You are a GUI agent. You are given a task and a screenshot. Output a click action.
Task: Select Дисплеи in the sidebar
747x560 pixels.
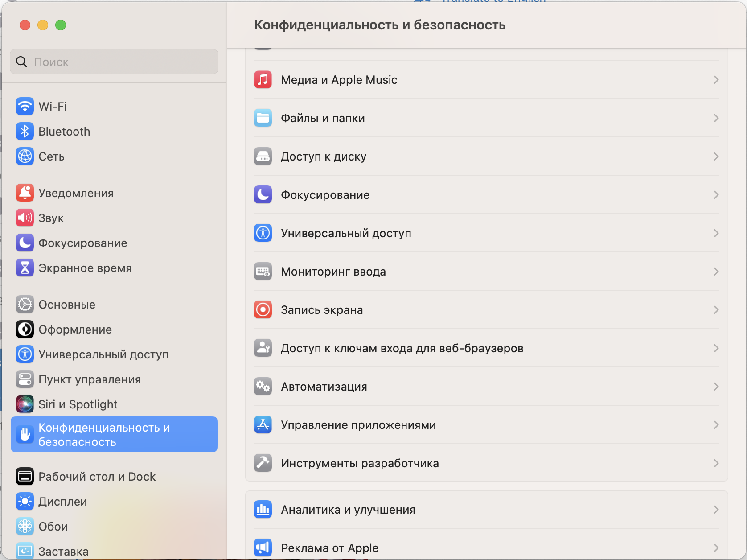click(62, 502)
